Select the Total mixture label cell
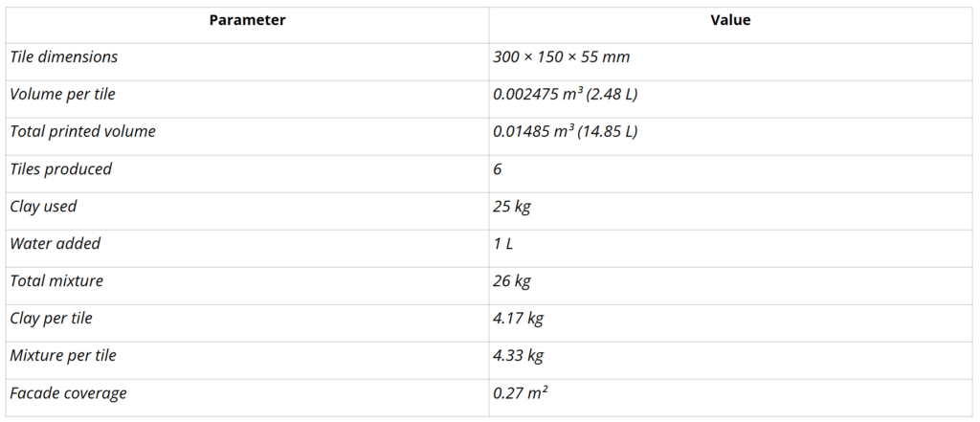The image size is (980, 422). [56, 280]
